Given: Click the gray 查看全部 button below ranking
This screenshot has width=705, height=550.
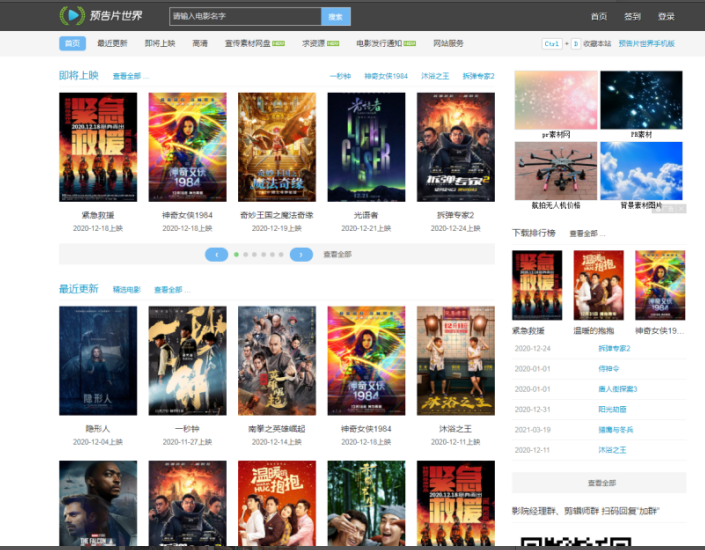Looking at the screenshot, I should point(599,483).
